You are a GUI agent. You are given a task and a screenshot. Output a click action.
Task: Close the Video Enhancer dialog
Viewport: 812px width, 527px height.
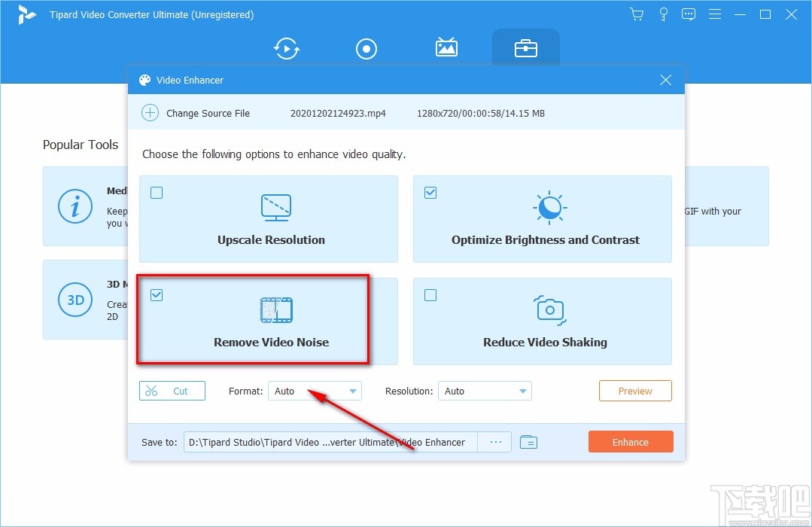click(x=665, y=80)
